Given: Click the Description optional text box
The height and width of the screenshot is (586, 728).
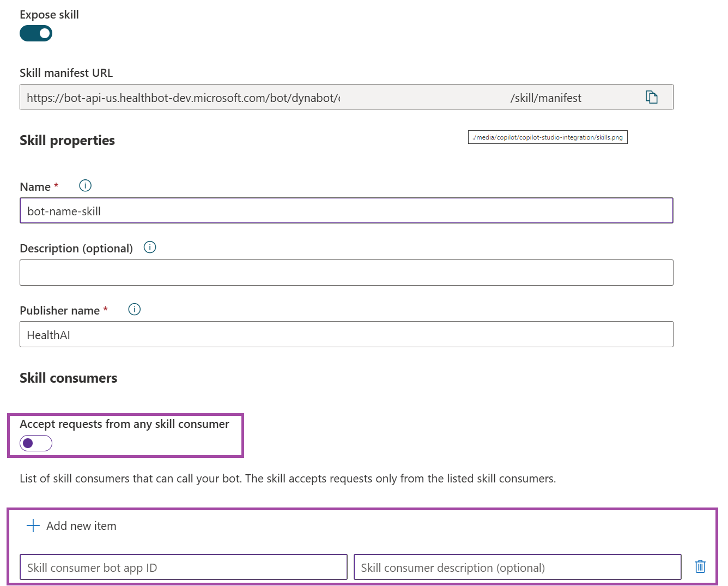Looking at the screenshot, I should [x=346, y=273].
